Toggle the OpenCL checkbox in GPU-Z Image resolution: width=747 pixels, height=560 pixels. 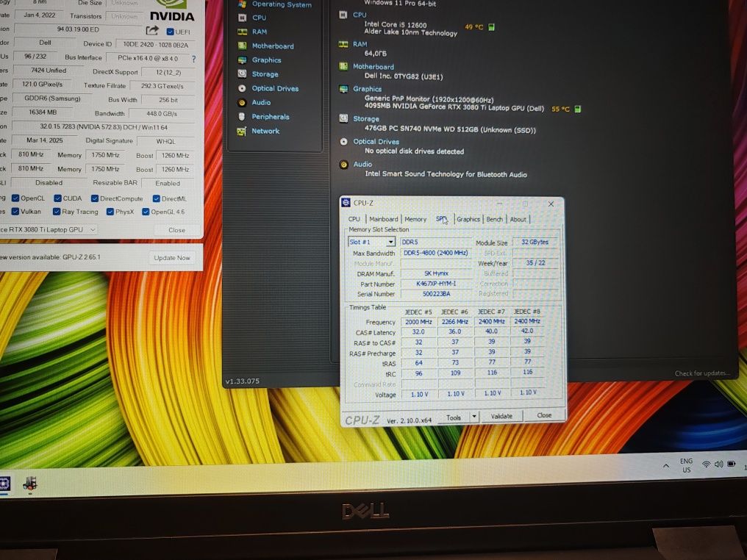click(x=15, y=198)
